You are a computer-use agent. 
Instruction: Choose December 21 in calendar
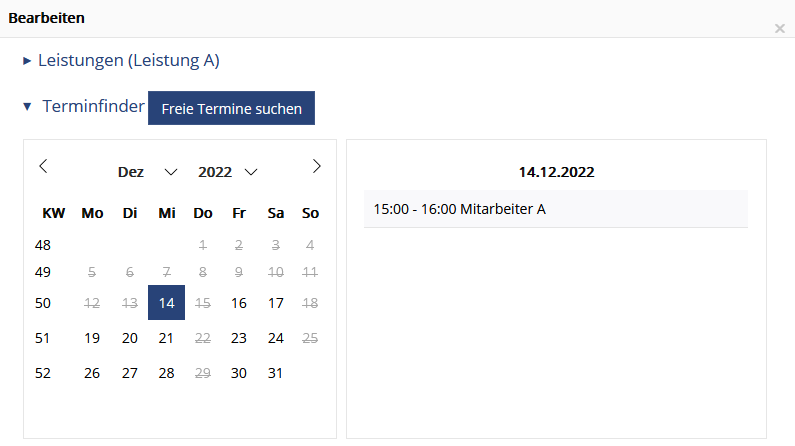[166, 338]
